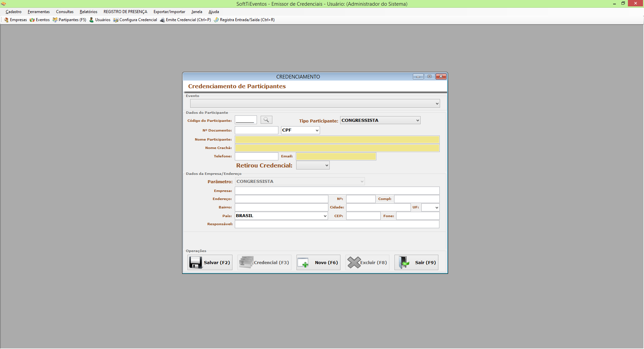
Task: Click the Excluir (F8) button
Action: (x=367, y=262)
